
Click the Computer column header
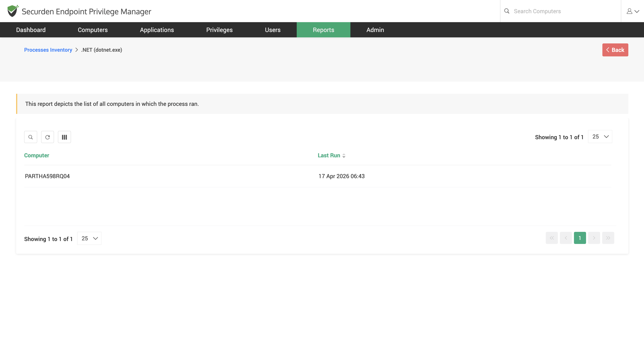36,156
